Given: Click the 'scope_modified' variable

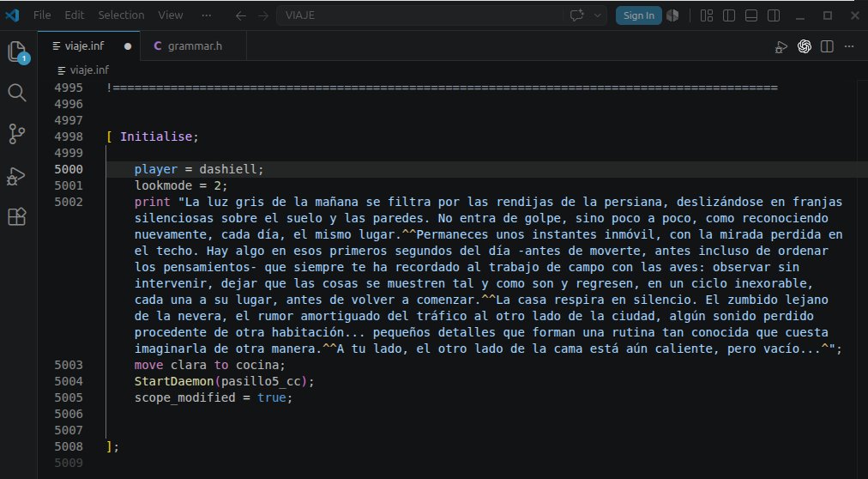Looking at the screenshot, I should [x=185, y=397].
